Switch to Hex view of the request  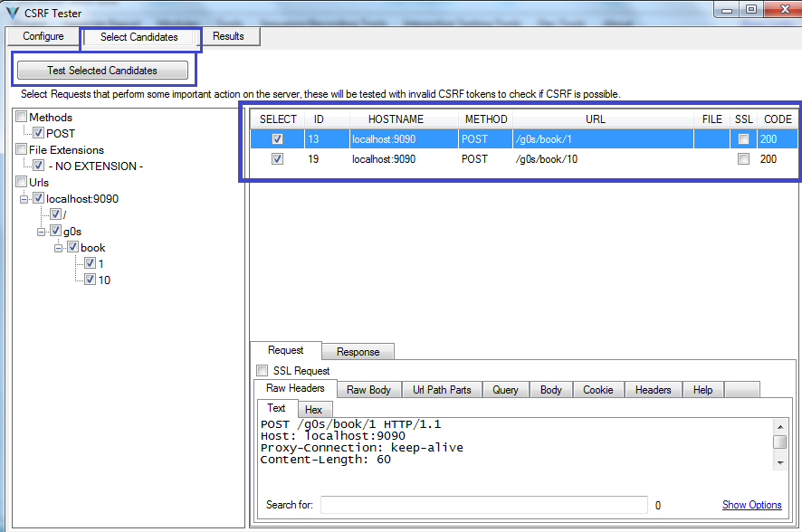click(314, 409)
